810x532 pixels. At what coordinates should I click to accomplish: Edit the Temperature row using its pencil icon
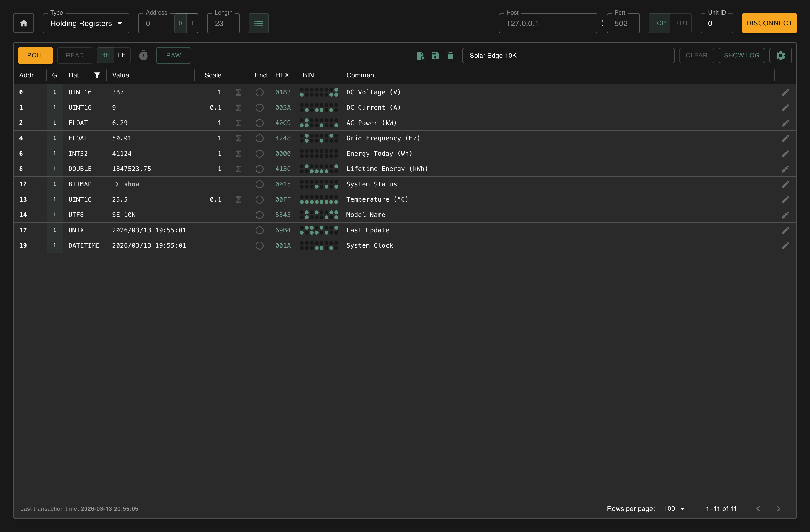pos(785,199)
